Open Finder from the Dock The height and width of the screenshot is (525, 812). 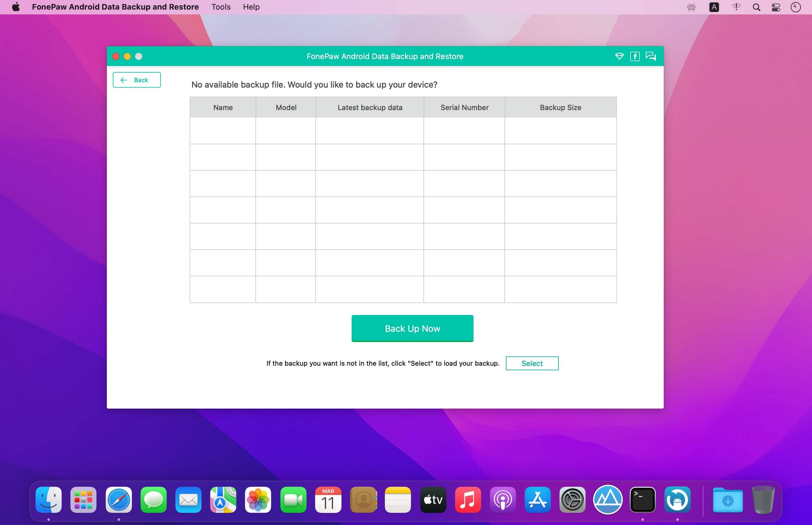(x=48, y=500)
